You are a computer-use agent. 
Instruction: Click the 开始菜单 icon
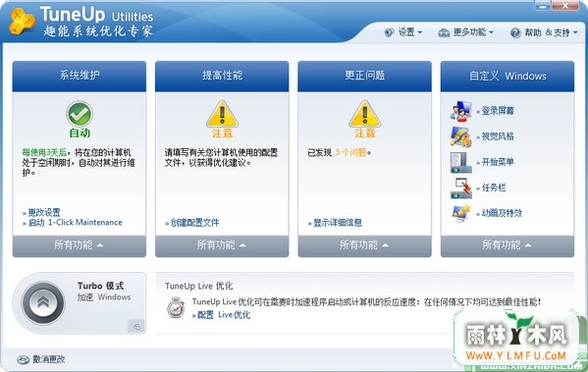point(460,162)
